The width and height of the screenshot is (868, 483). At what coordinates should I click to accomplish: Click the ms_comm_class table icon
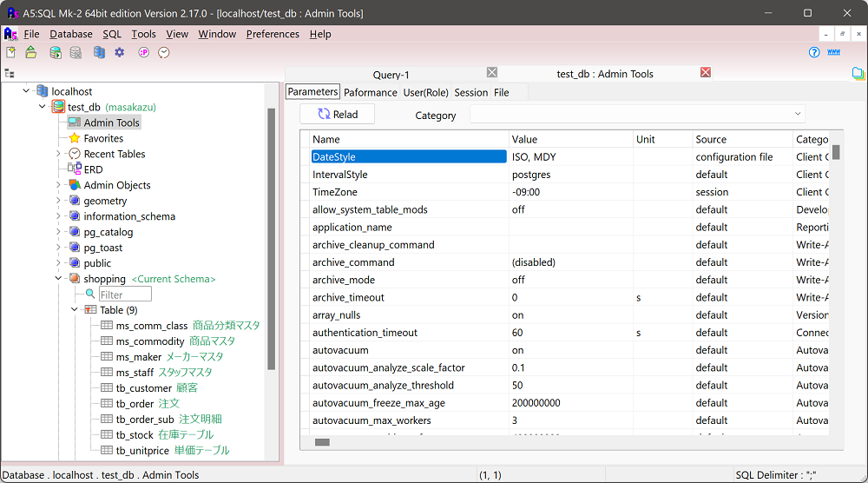coord(107,325)
